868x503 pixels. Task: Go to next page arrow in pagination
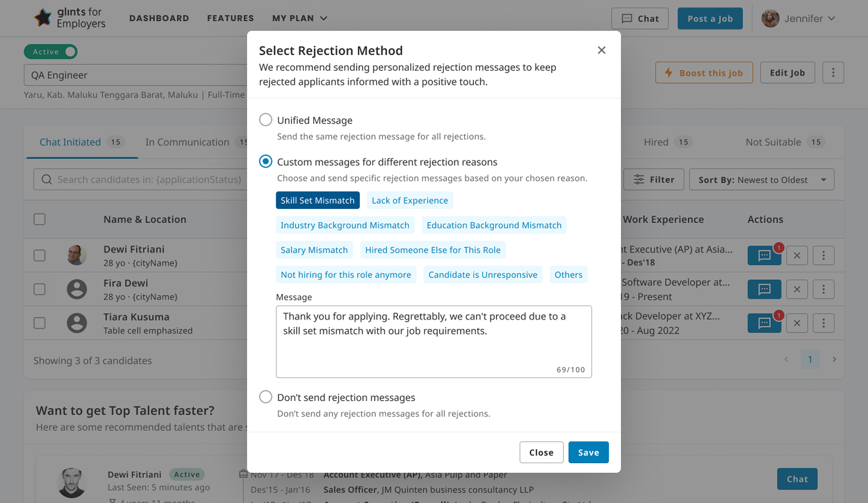[834, 360]
